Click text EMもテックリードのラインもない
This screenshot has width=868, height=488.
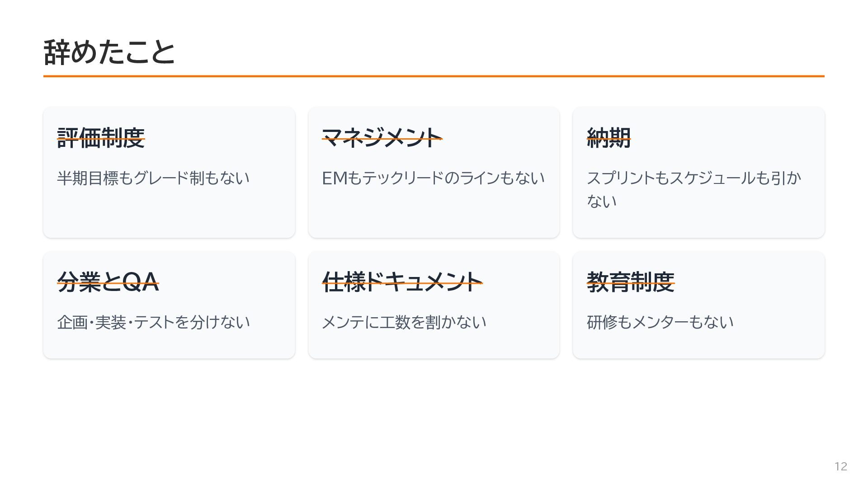[433, 178]
